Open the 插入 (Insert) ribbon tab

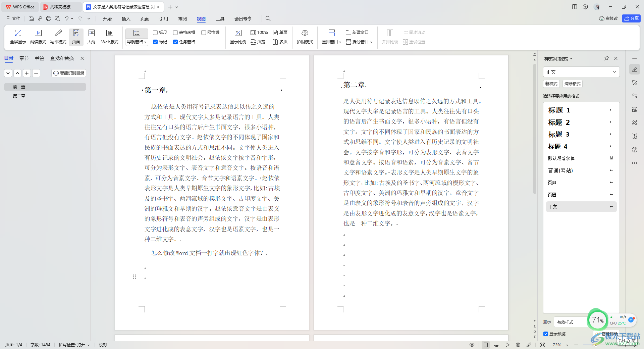tap(126, 19)
